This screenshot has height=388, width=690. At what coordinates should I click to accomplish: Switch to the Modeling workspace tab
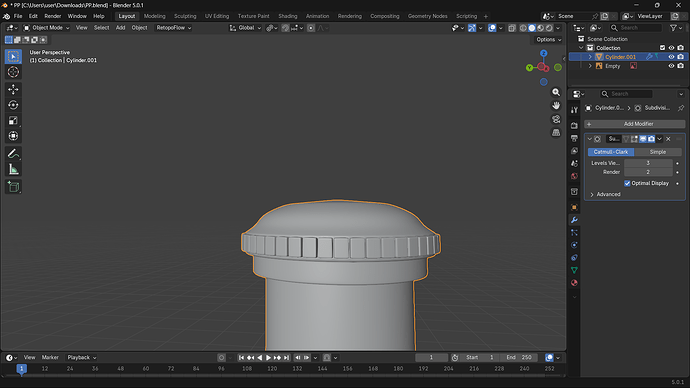[x=154, y=16]
